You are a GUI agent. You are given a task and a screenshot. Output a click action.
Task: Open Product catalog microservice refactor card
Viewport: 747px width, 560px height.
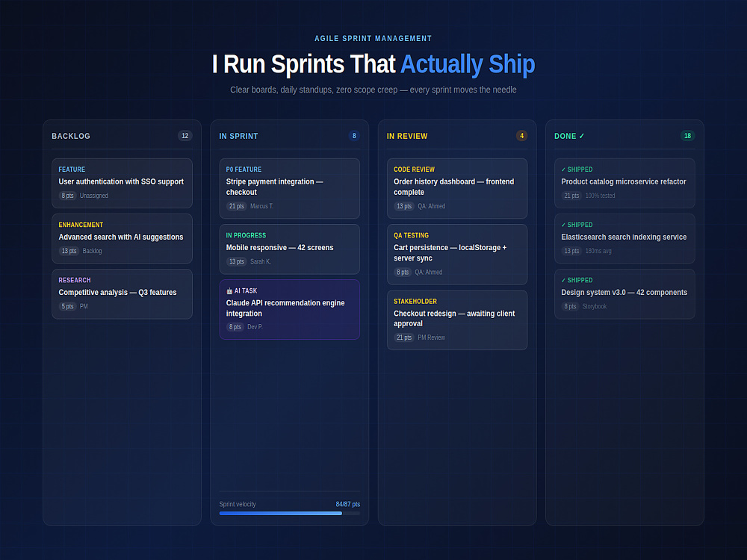(x=624, y=184)
